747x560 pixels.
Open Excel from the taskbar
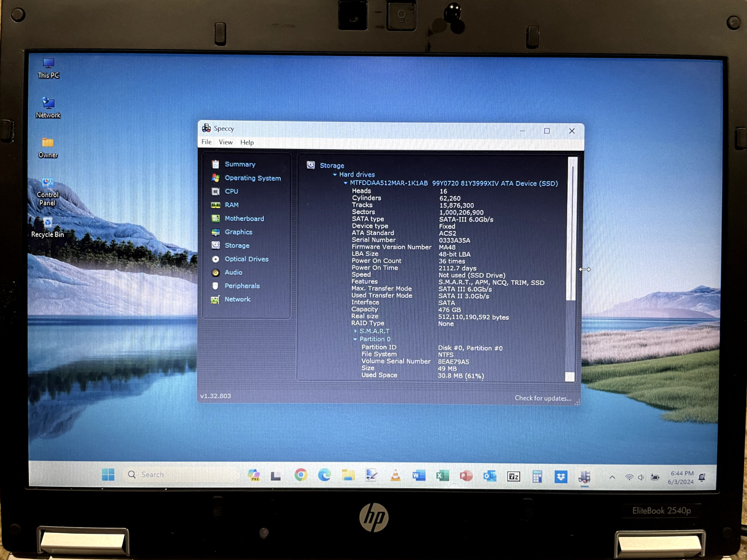(x=442, y=476)
